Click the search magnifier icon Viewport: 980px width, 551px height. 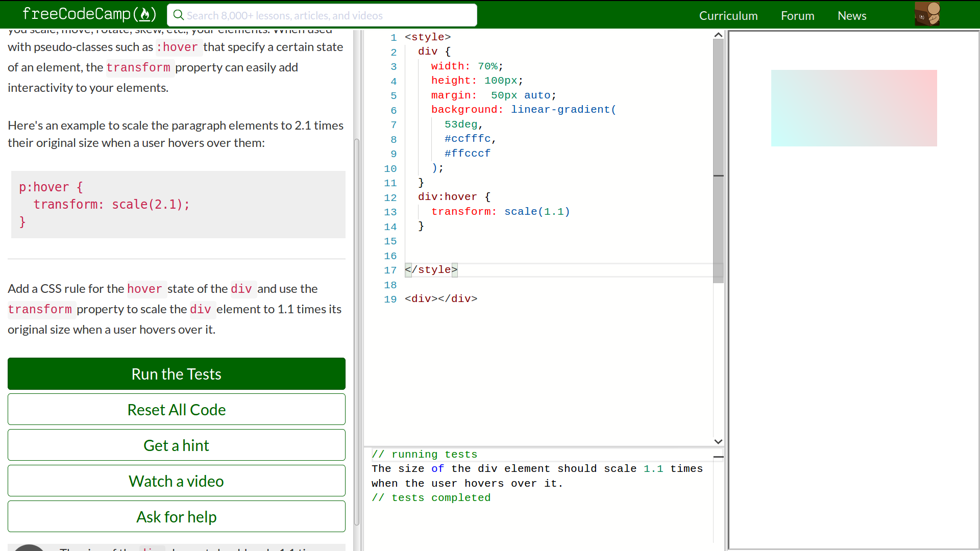click(x=178, y=15)
